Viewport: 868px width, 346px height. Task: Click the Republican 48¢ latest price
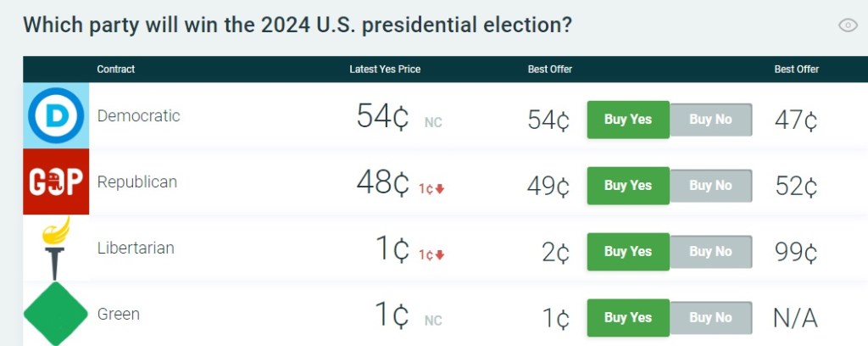tap(383, 184)
